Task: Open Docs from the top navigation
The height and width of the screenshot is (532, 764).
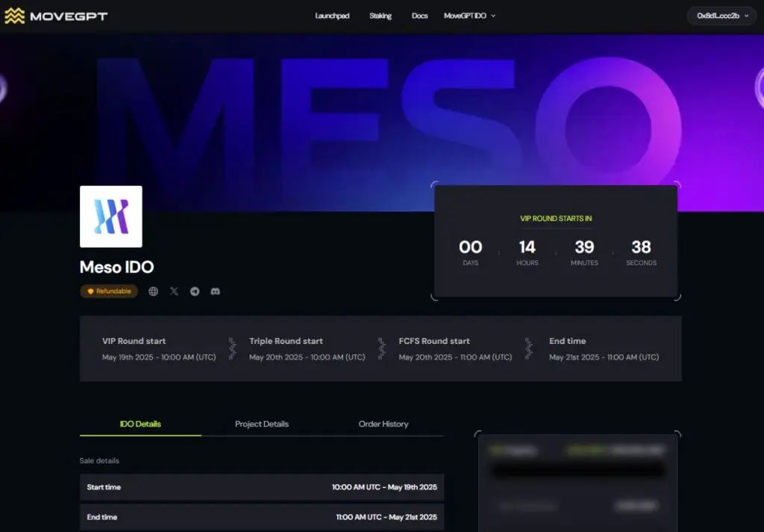Action: point(420,16)
